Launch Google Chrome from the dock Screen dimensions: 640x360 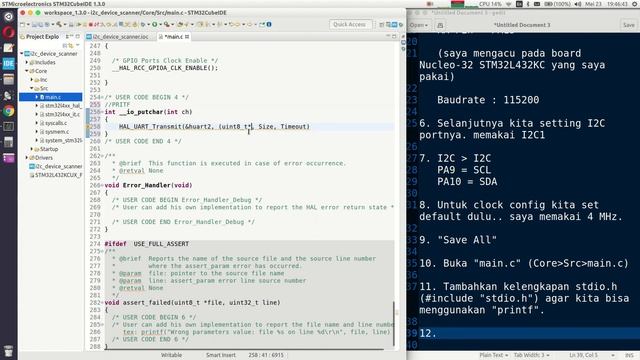(9, 111)
